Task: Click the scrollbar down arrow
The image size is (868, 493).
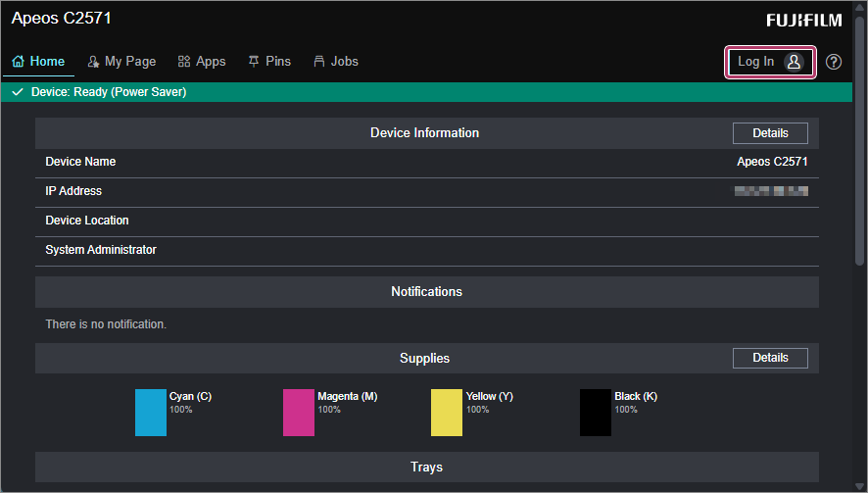Action: (x=859, y=487)
